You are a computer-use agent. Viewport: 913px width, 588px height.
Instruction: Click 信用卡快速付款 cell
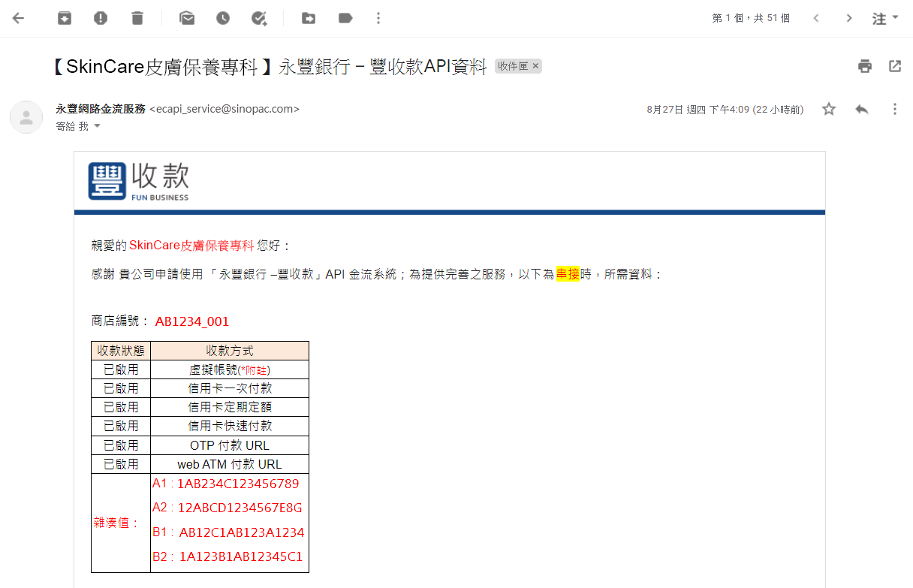pyautogui.click(x=230, y=426)
